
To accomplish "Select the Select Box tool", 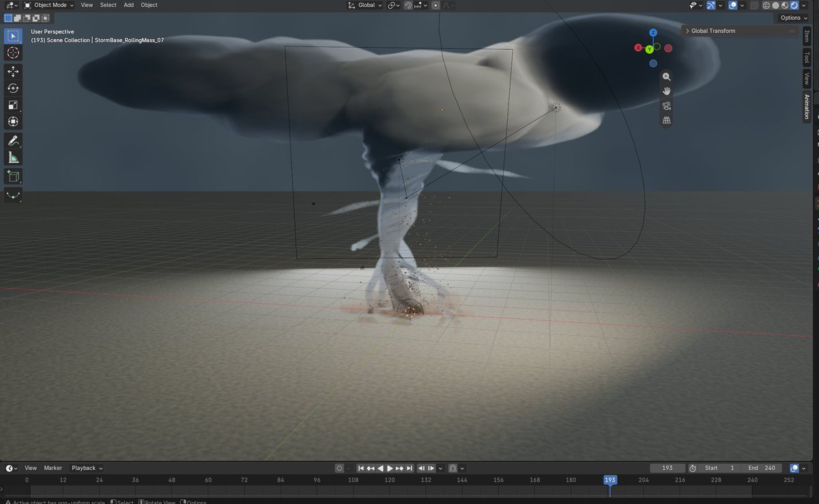I will tap(14, 36).
